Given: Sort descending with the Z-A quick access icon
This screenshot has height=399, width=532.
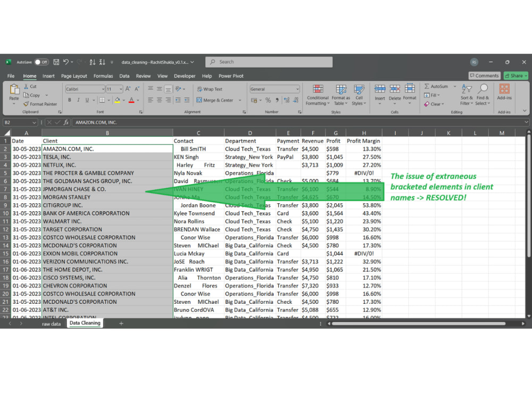Looking at the screenshot, I should pyautogui.click(x=102, y=62).
